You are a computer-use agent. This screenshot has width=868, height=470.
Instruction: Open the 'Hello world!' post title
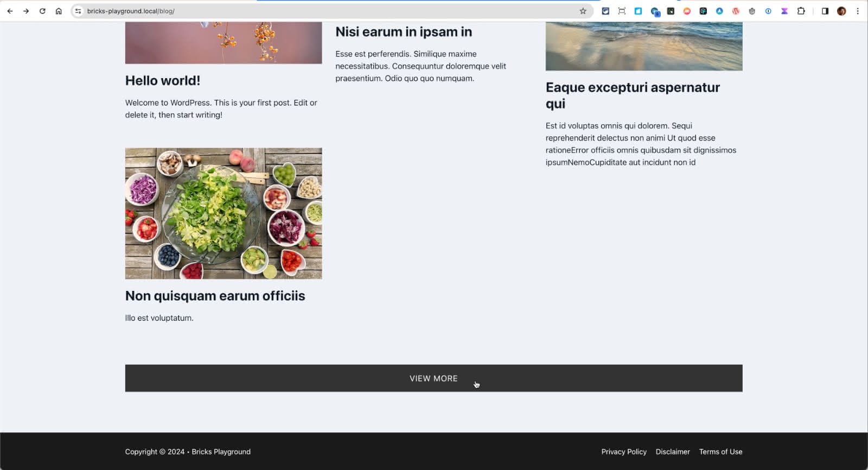click(x=163, y=81)
